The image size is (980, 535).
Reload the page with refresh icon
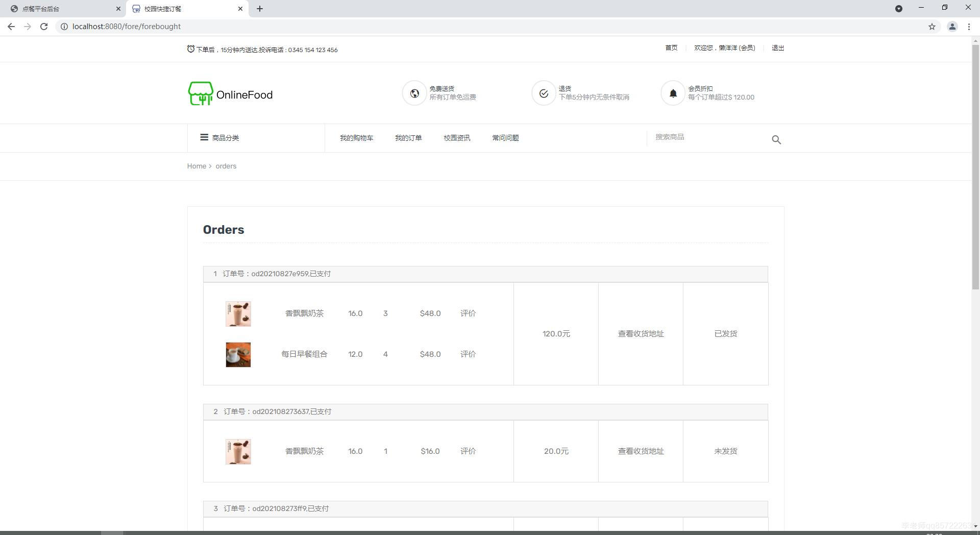point(44,27)
